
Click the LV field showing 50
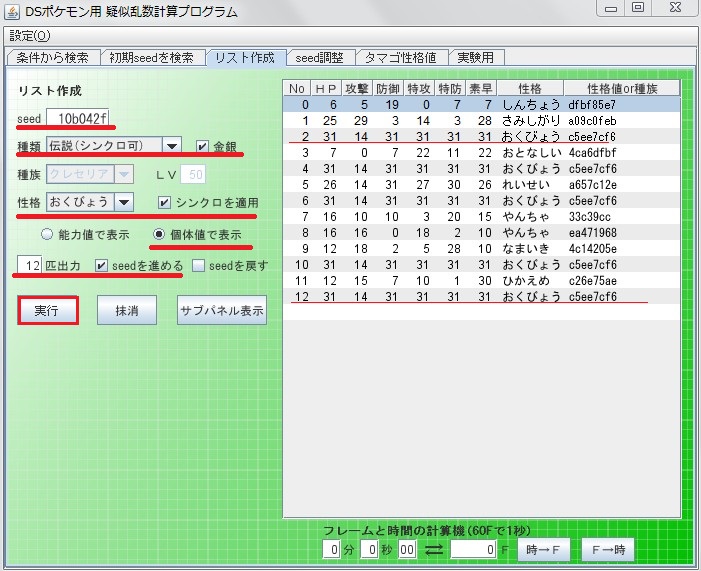193,174
